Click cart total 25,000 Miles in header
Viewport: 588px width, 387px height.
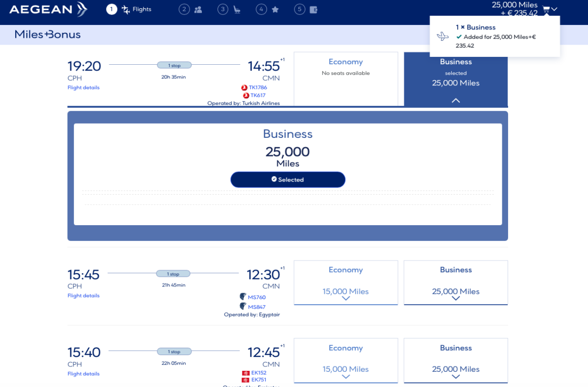click(514, 5)
